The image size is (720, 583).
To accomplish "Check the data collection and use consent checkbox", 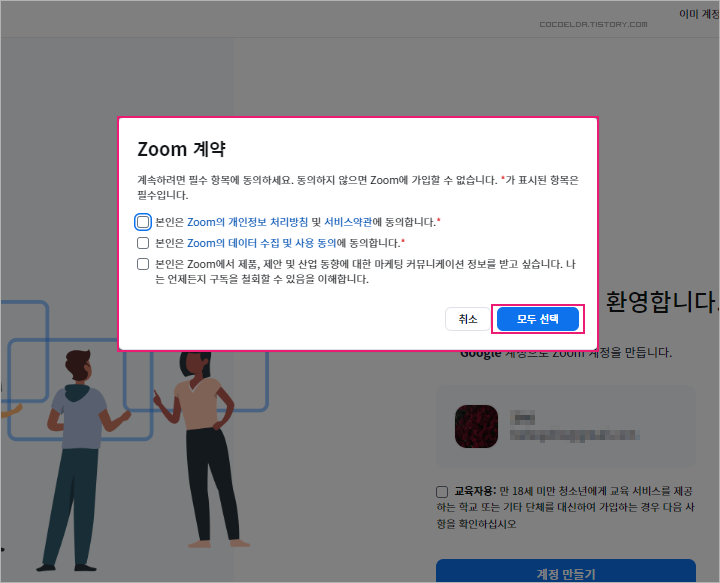I will [143, 243].
